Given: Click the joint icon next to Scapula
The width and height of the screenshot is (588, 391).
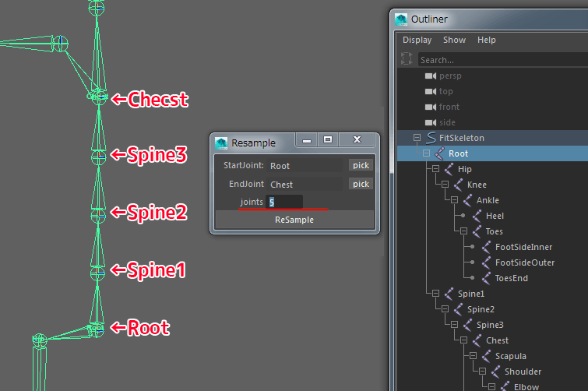Looking at the screenshot, I should tap(485, 356).
